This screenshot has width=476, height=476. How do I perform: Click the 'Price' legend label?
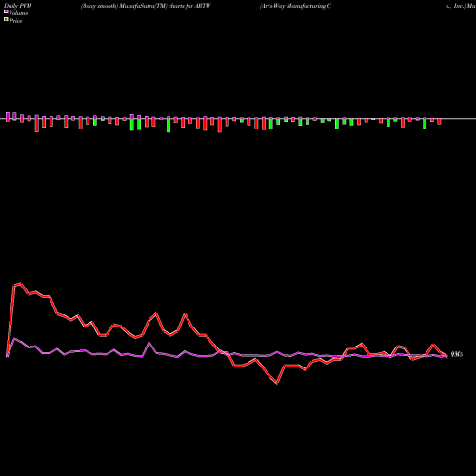click(x=15, y=21)
